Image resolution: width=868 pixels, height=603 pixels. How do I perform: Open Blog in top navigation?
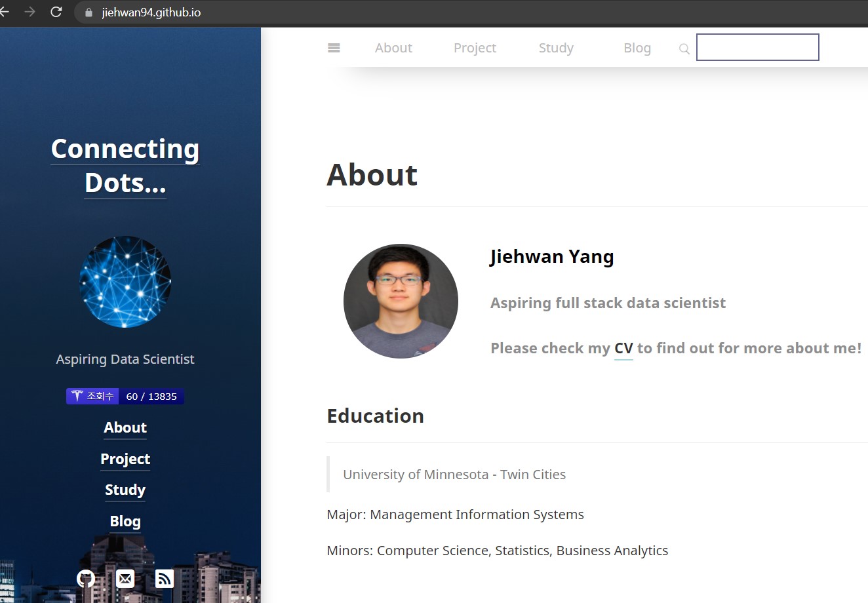point(637,48)
